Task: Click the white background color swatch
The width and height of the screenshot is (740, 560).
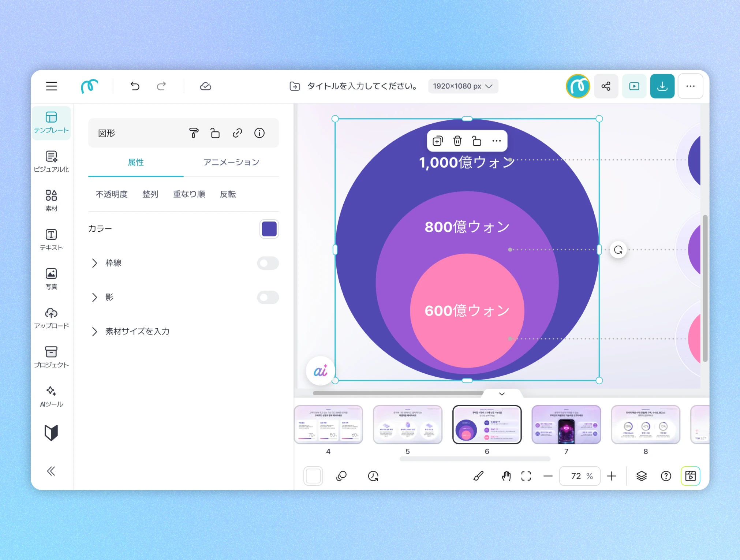Action: pos(313,476)
